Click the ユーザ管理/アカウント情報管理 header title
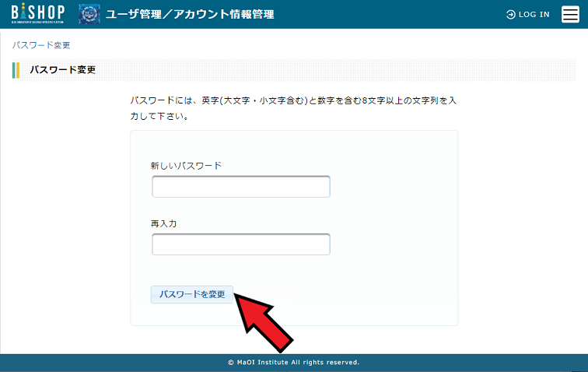The image size is (588, 372). click(x=190, y=14)
